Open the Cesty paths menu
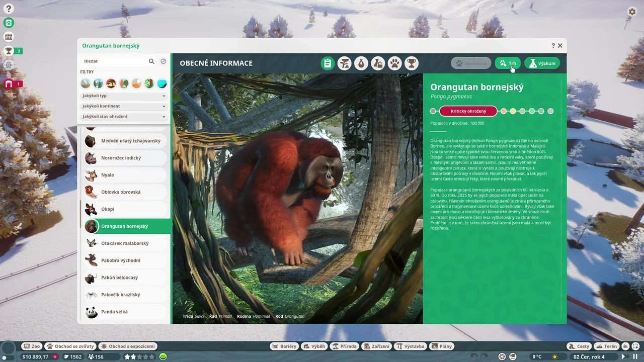 [x=579, y=346]
